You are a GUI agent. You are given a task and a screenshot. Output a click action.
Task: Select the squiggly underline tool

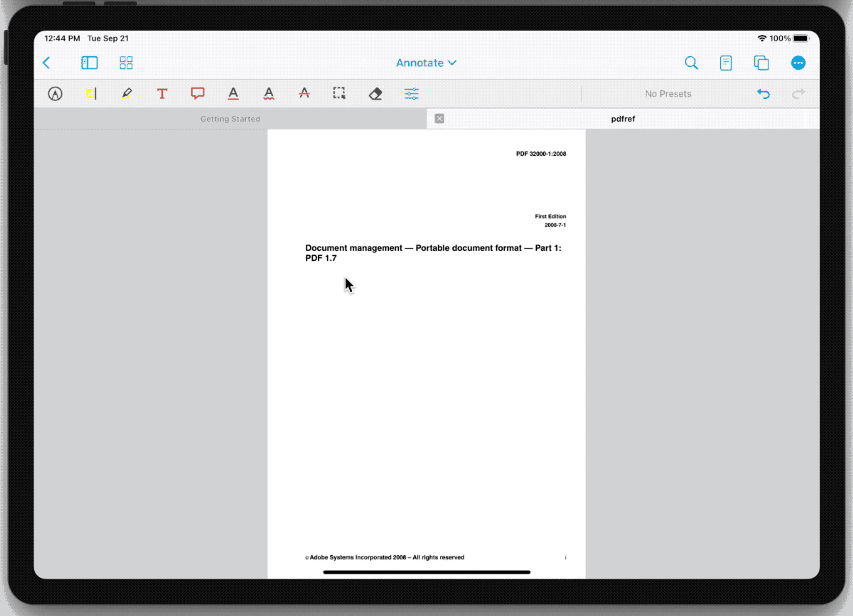[x=269, y=93]
